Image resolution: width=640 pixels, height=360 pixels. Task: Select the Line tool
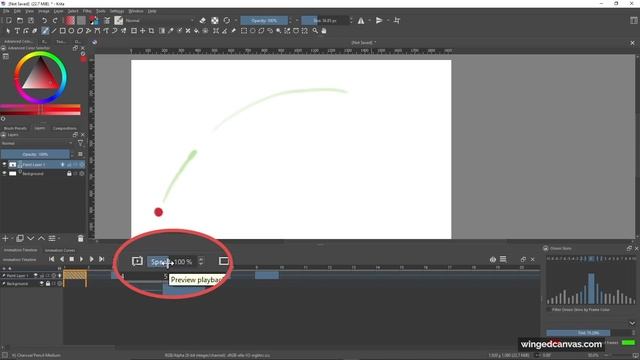54,31
